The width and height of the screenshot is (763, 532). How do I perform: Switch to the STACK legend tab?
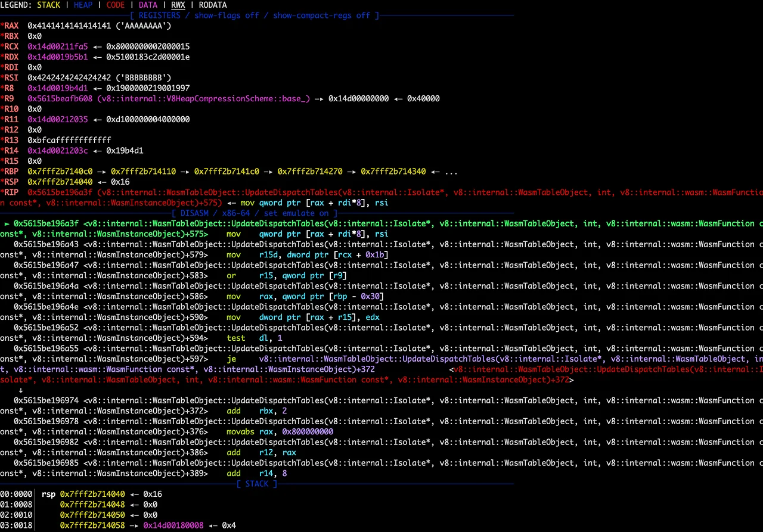point(48,5)
